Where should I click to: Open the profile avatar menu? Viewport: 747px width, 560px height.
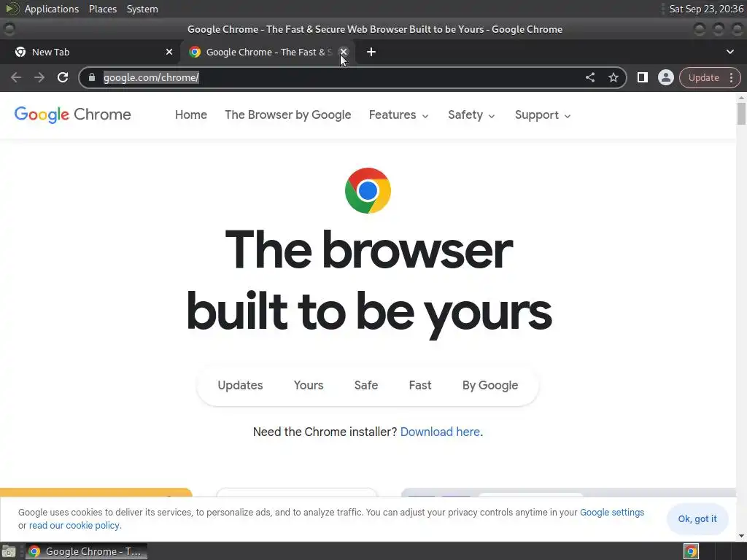click(665, 77)
